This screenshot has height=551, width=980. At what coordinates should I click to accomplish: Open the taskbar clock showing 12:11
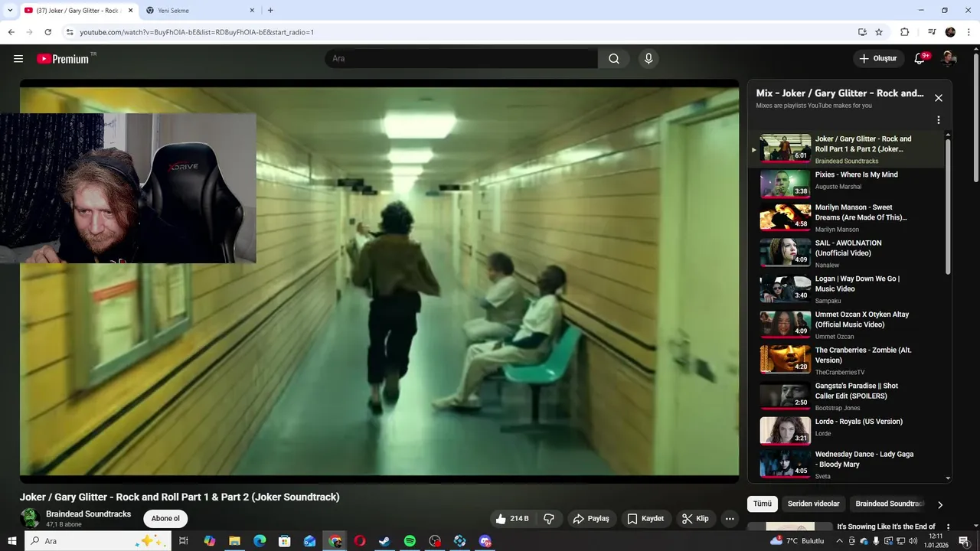[936, 541]
